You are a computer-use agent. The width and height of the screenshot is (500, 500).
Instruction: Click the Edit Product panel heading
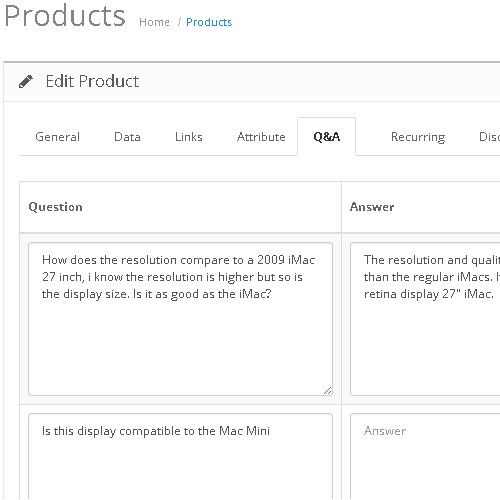point(92,81)
